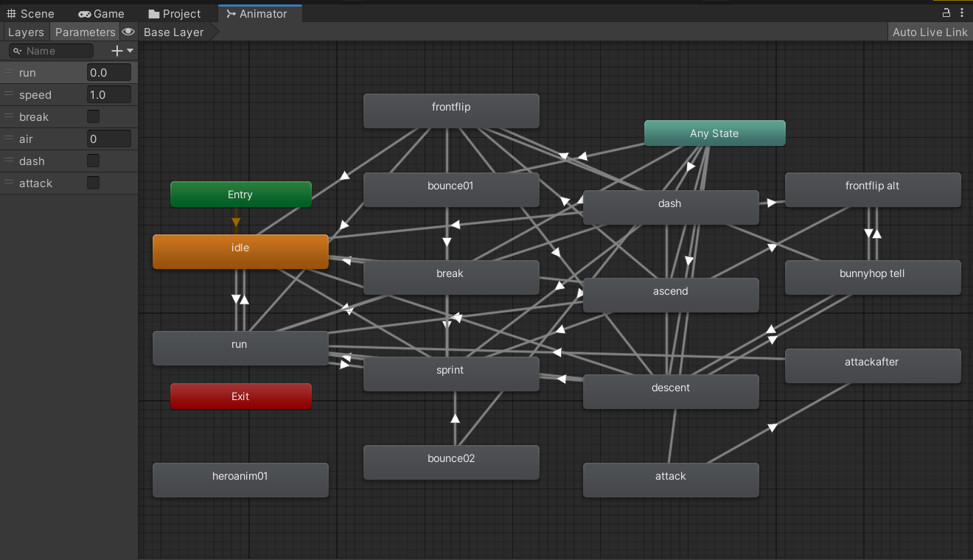Enable the dash parameter checkbox

[x=93, y=161]
